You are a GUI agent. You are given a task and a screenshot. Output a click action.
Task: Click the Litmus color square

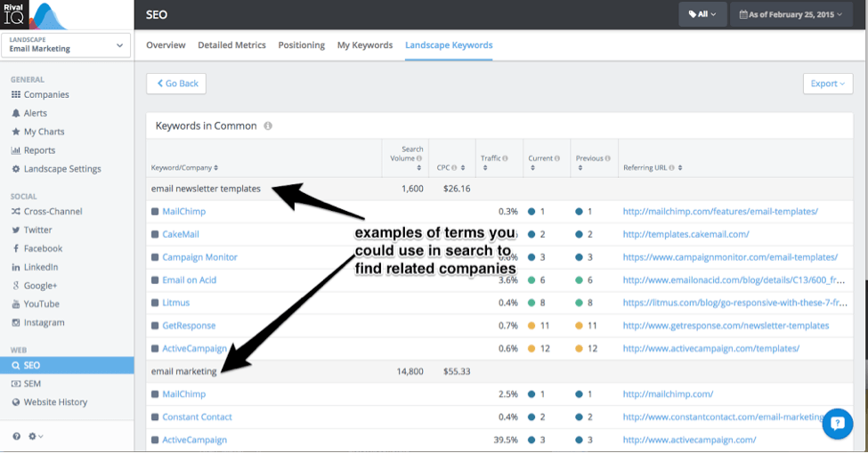click(x=155, y=303)
